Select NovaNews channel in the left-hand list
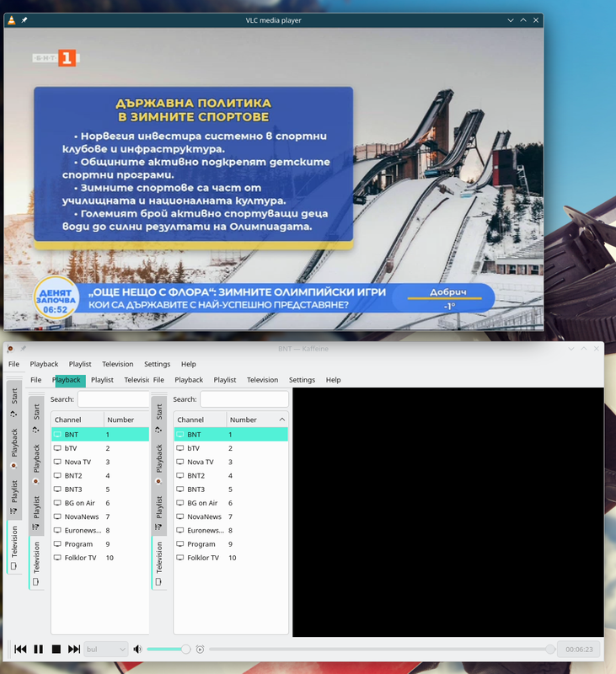The height and width of the screenshot is (674, 616). coord(100,516)
